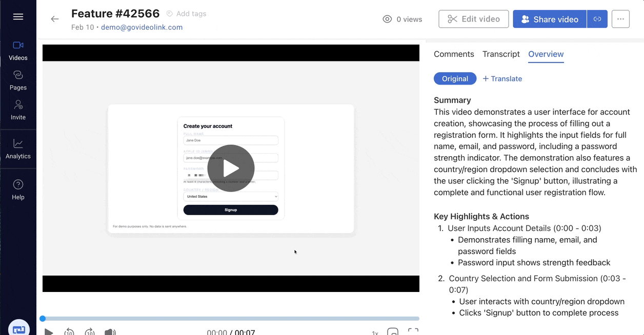The image size is (644, 335).
Task: Open the Invite section in the sidebar
Action: [x=18, y=110]
